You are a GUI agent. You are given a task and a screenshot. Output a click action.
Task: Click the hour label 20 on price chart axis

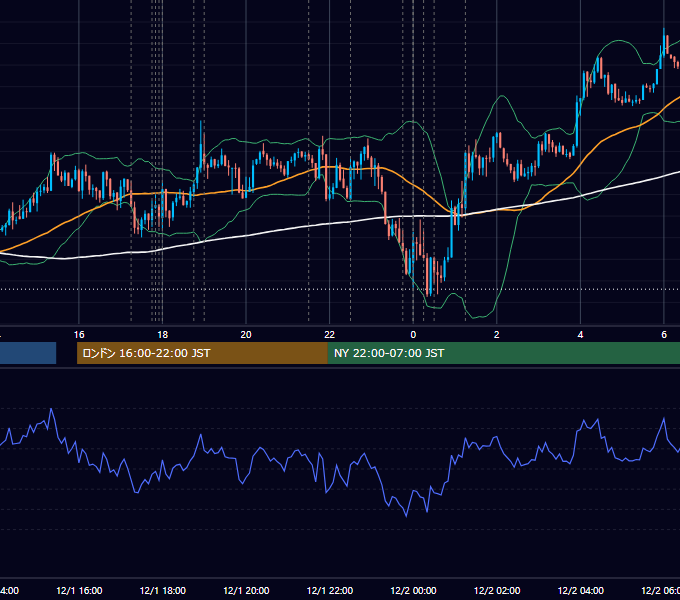pyautogui.click(x=246, y=334)
